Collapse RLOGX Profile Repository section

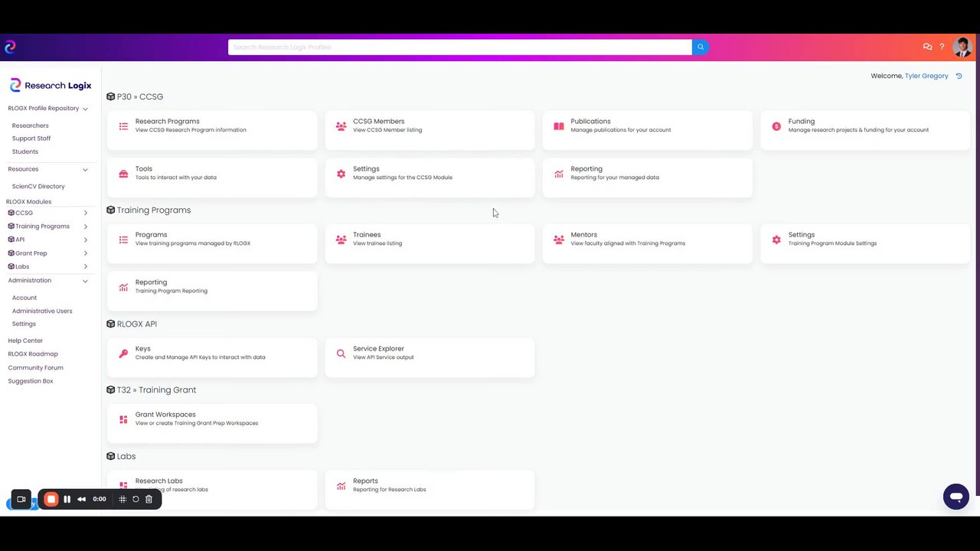(85, 109)
